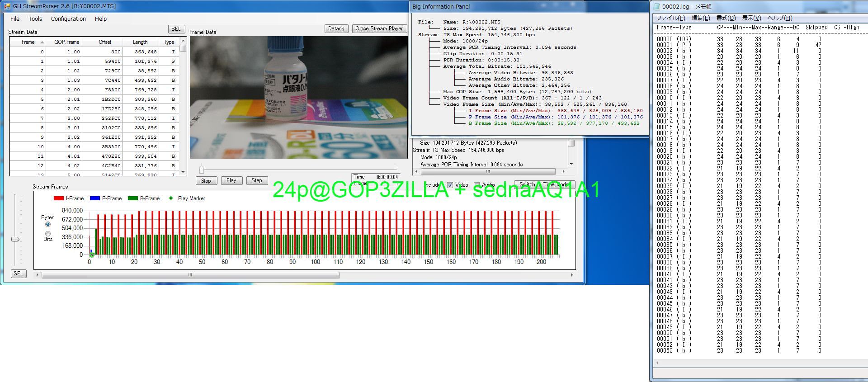Click the Detach button
The width and height of the screenshot is (868, 382).
336,28
